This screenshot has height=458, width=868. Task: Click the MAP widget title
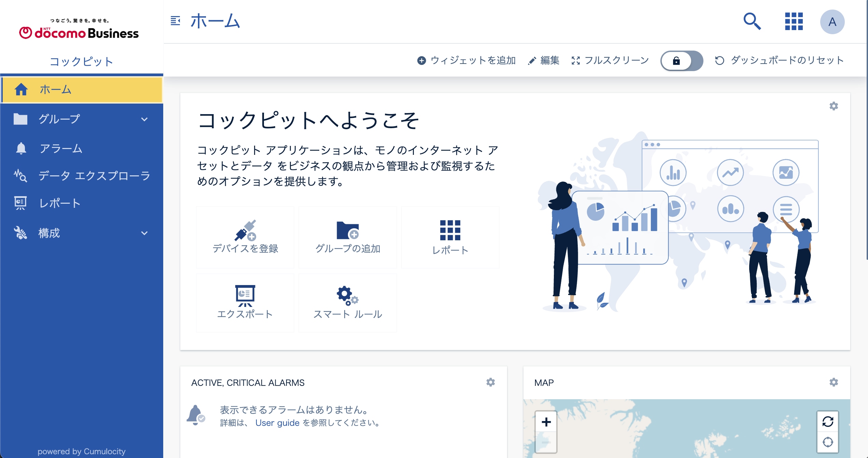tap(544, 383)
